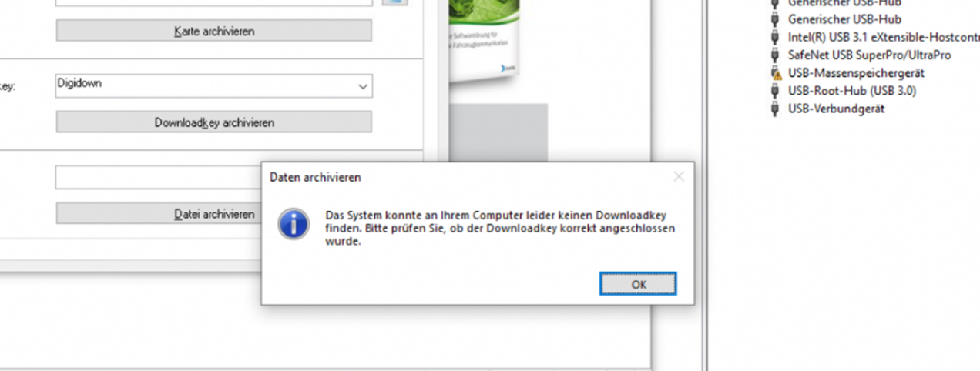The width and height of the screenshot is (980, 371).
Task: Close the Daten archivieren dialog with X
Action: point(678,177)
